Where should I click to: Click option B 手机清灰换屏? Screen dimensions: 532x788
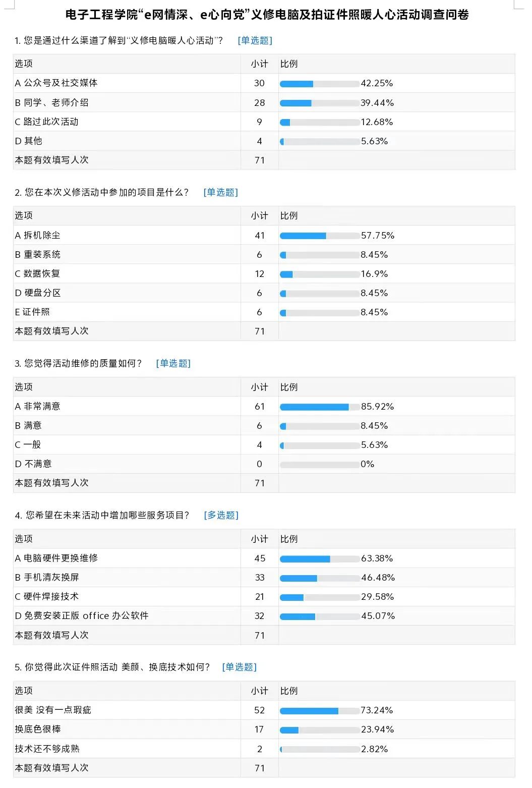click(47, 577)
